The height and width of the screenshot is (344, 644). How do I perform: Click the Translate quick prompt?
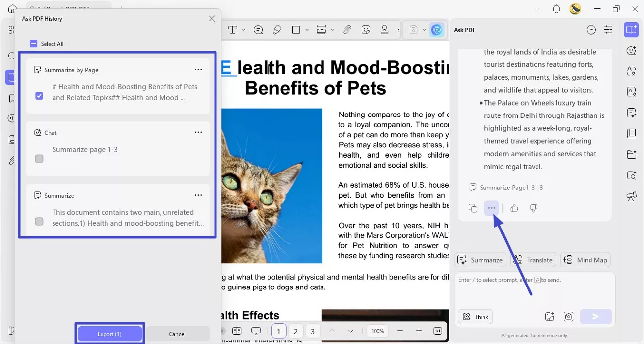pyautogui.click(x=533, y=260)
